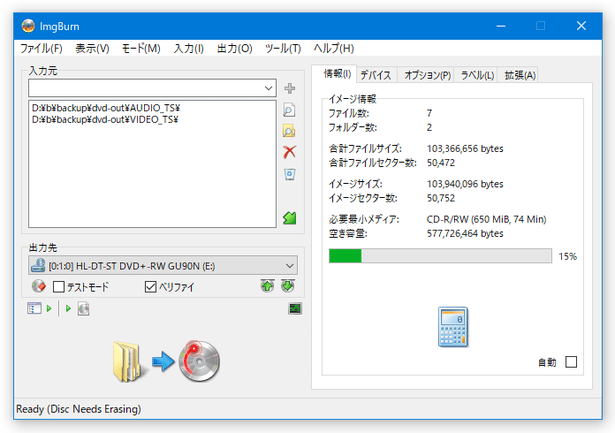Click the 50,752 image sector count
Viewport: 615px width, 433px height.
(x=441, y=198)
